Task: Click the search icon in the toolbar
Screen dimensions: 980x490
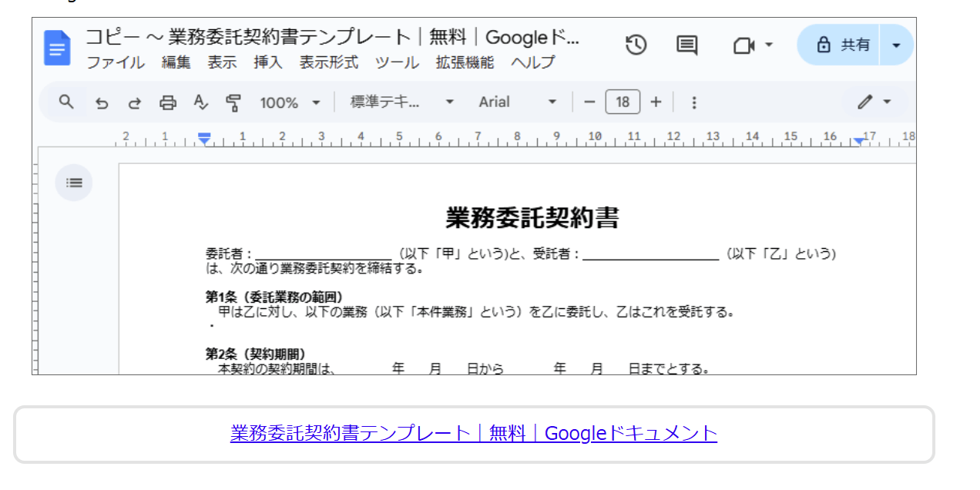Action: click(x=66, y=102)
